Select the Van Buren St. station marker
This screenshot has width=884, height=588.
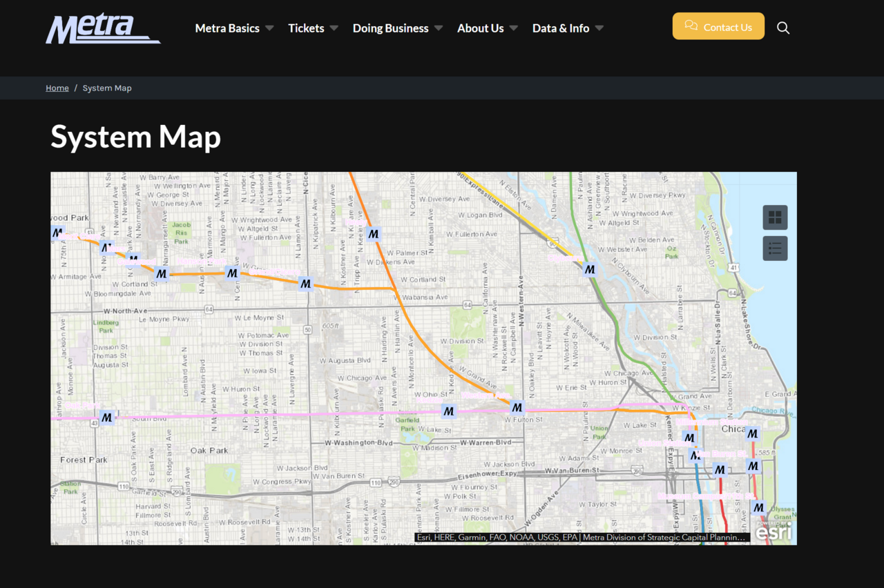click(x=753, y=467)
